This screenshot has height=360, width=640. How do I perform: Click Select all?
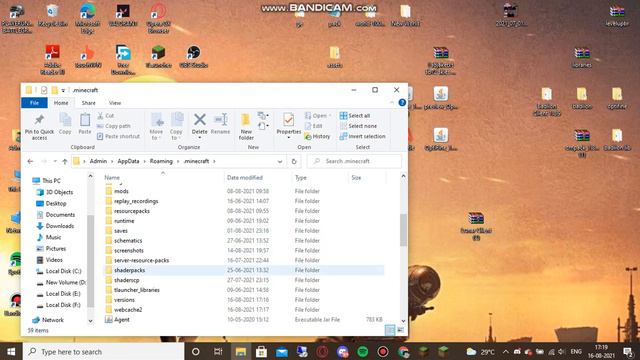coord(355,116)
